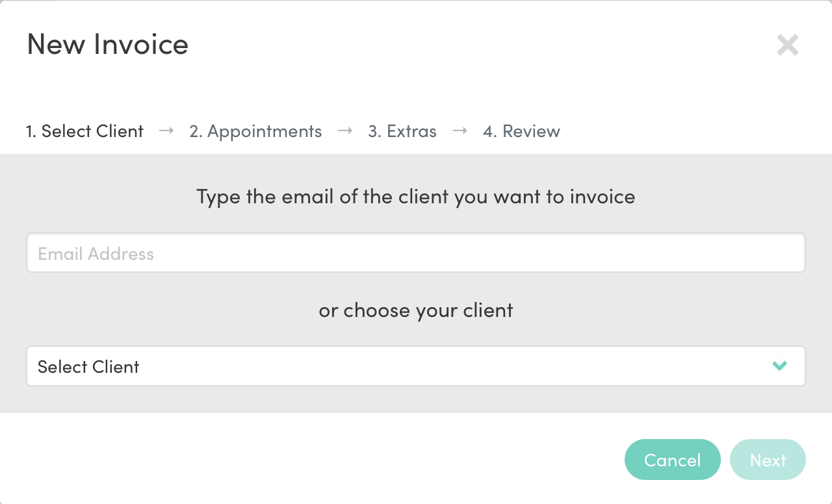Click the arrow between Appointments and Extras

(x=345, y=131)
